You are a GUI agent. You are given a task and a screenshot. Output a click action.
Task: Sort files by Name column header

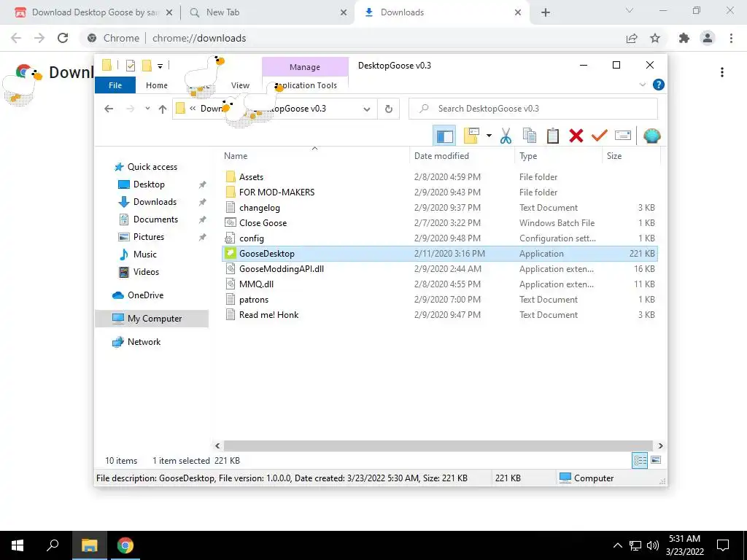pyautogui.click(x=316, y=156)
